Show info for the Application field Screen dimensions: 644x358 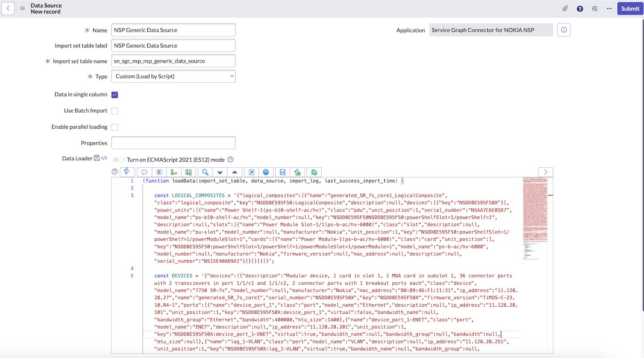click(x=564, y=30)
